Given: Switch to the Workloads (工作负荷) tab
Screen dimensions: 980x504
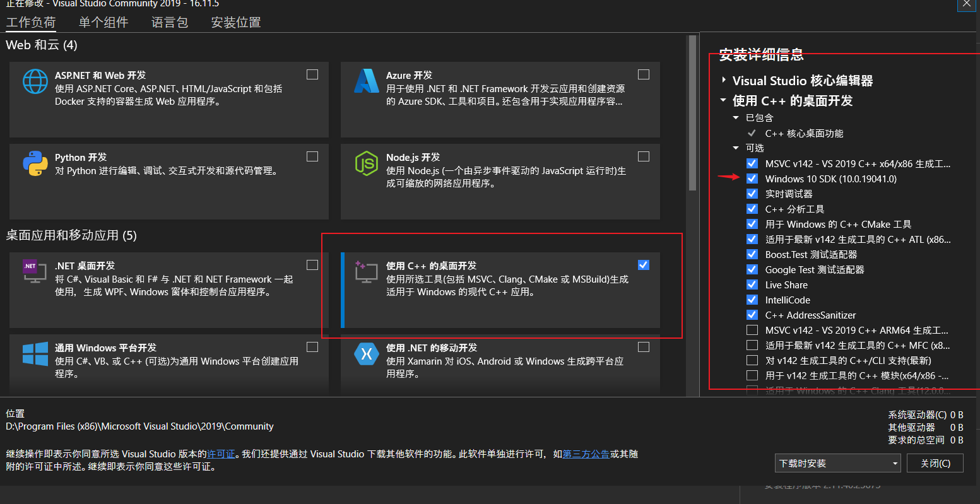Looking at the screenshot, I should [x=31, y=23].
